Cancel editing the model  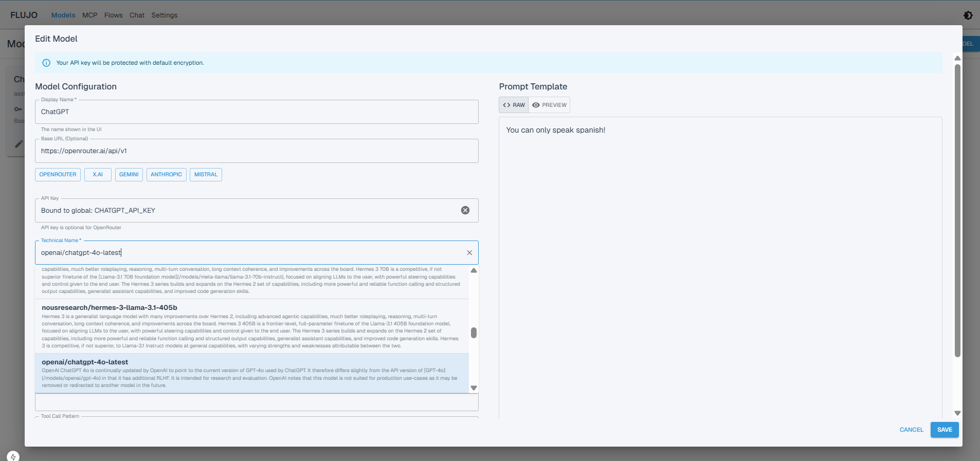pyautogui.click(x=911, y=430)
